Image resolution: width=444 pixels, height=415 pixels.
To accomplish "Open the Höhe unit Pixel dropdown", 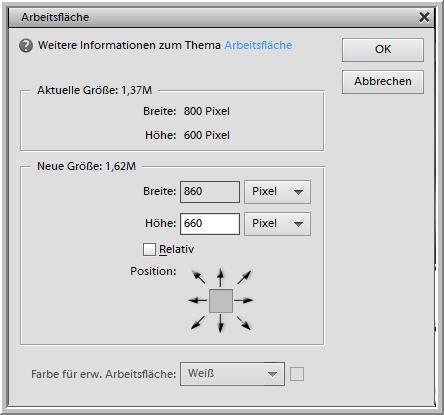I will pyautogui.click(x=277, y=224).
